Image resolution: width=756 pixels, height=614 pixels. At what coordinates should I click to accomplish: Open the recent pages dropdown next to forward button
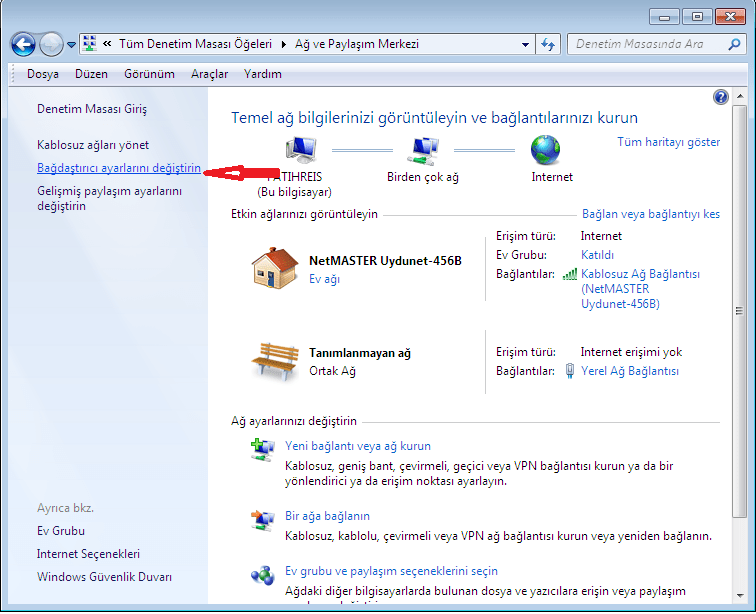point(71,45)
